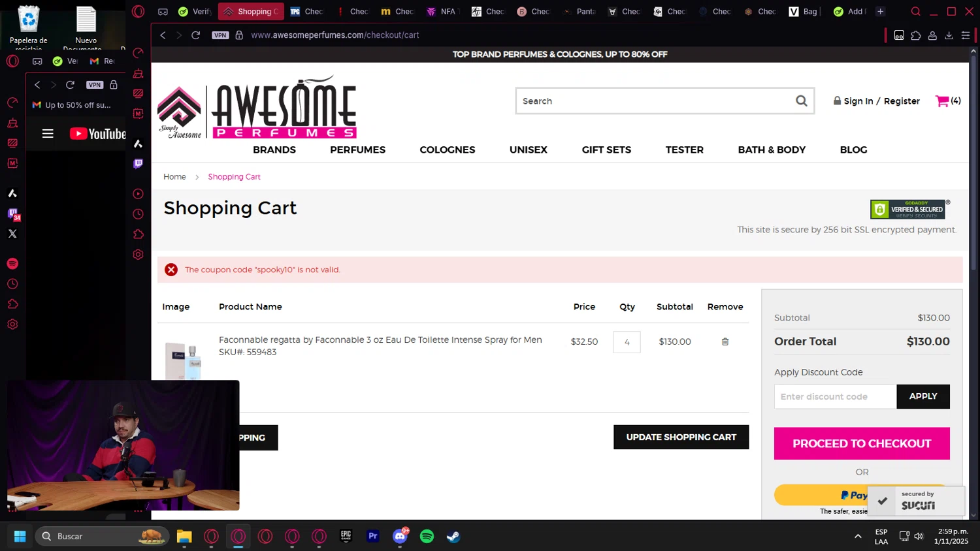This screenshot has height=551, width=980.
Task: Reload the awesomeperfumes cart page
Action: (x=195, y=35)
